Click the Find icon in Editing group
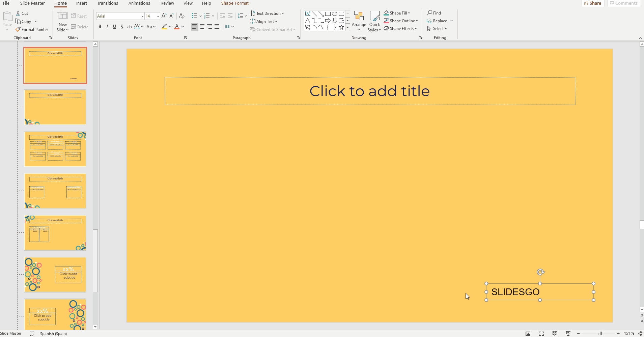 [x=435, y=13]
